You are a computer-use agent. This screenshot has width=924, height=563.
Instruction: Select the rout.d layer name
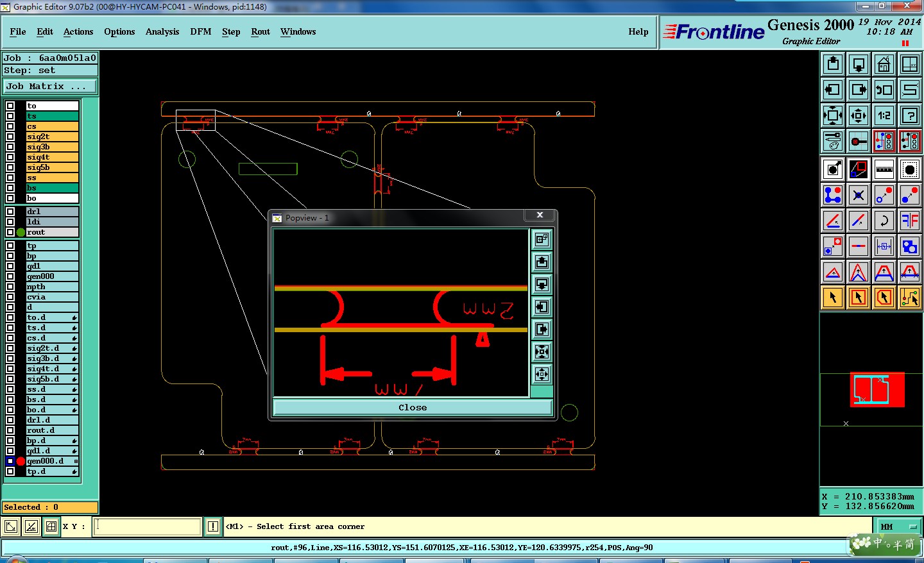click(53, 430)
